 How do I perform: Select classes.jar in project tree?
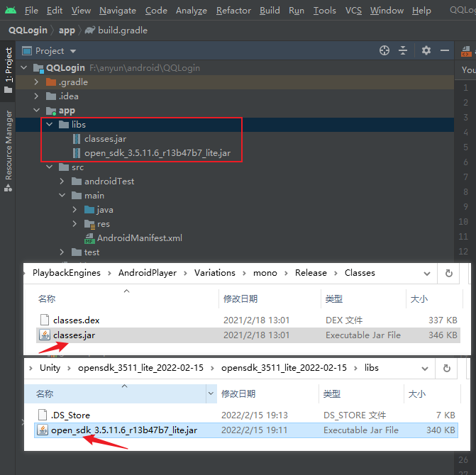click(105, 139)
